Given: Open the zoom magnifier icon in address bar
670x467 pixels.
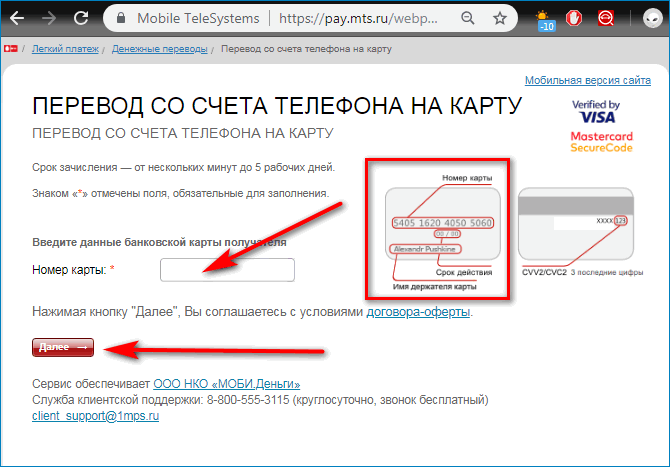Looking at the screenshot, I should coord(468,18).
